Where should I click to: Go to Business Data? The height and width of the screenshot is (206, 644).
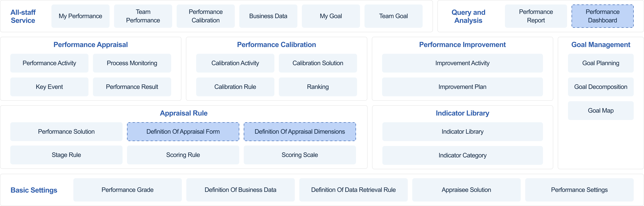(x=268, y=16)
